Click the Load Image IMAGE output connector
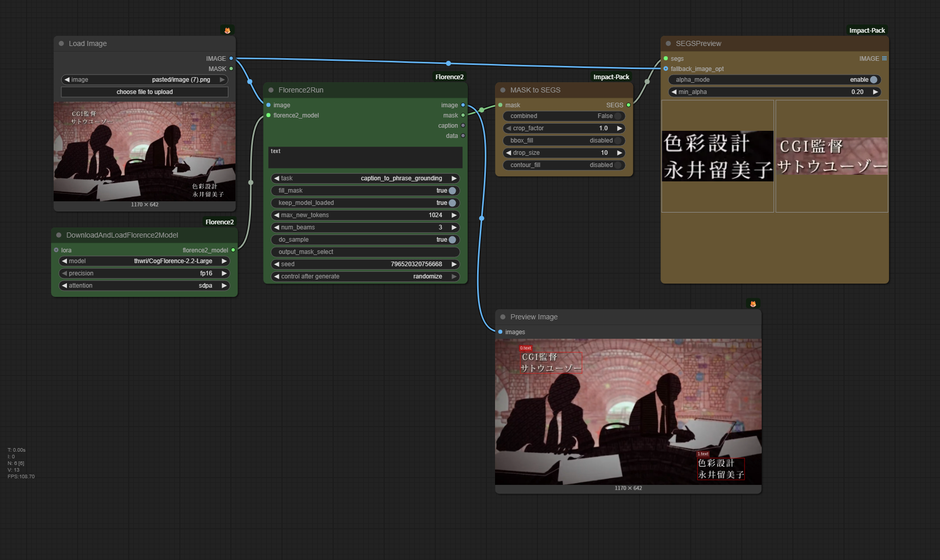This screenshot has height=560, width=940. pos(231,58)
